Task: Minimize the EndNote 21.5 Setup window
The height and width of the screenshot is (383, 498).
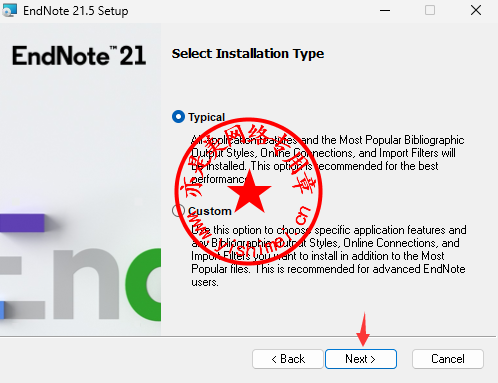Action: click(x=385, y=10)
